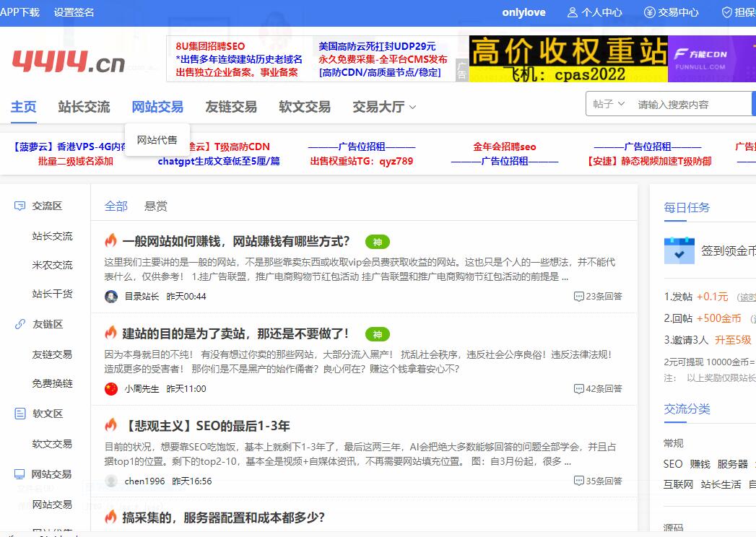The height and width of the screenshot is (537, 756).
Task: Click the 交易中心 yen icon
Action: (x=650, y=12)
